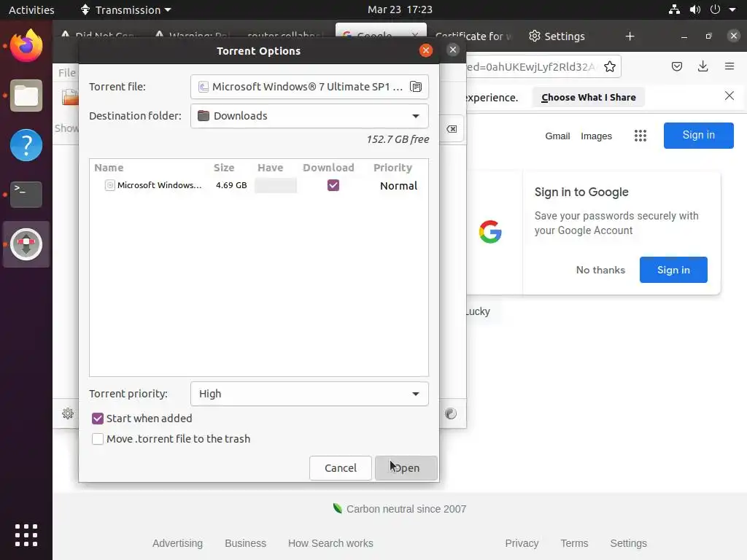Uncheck Start when added
Image resolution: width=747 pixels, height=560 pixels.
point(98,419)
